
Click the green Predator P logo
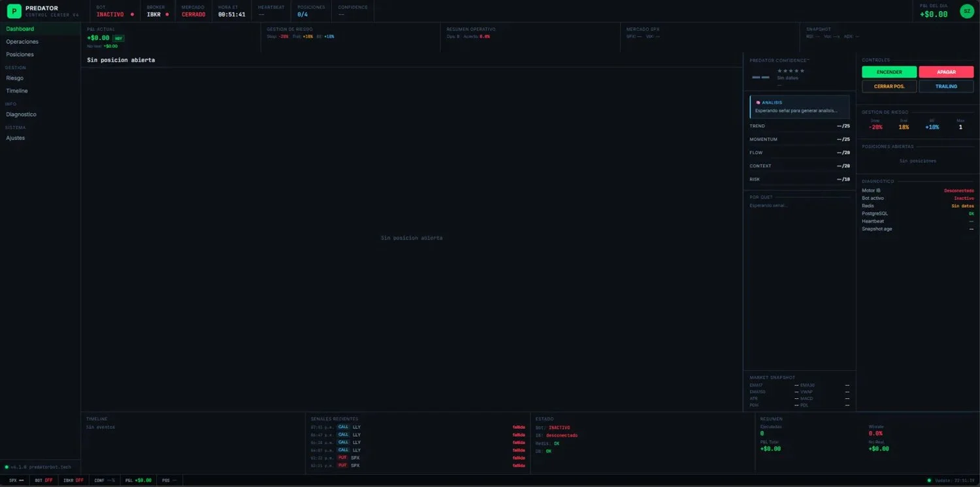click(x=14, y=11)
